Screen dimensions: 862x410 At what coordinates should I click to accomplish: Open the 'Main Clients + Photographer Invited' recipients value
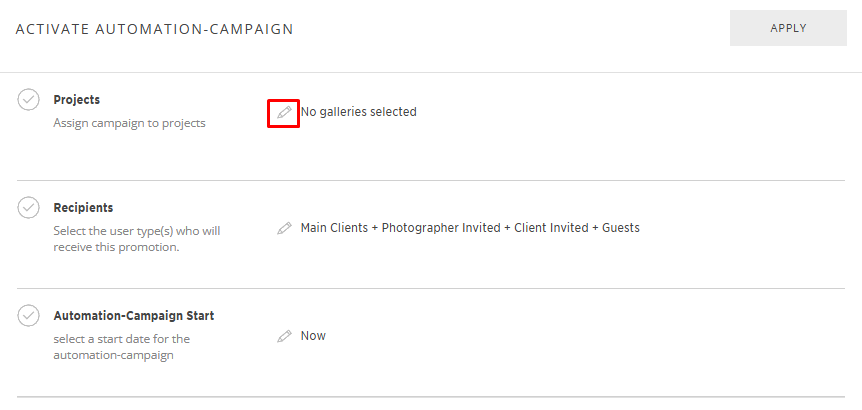[470, 228]
